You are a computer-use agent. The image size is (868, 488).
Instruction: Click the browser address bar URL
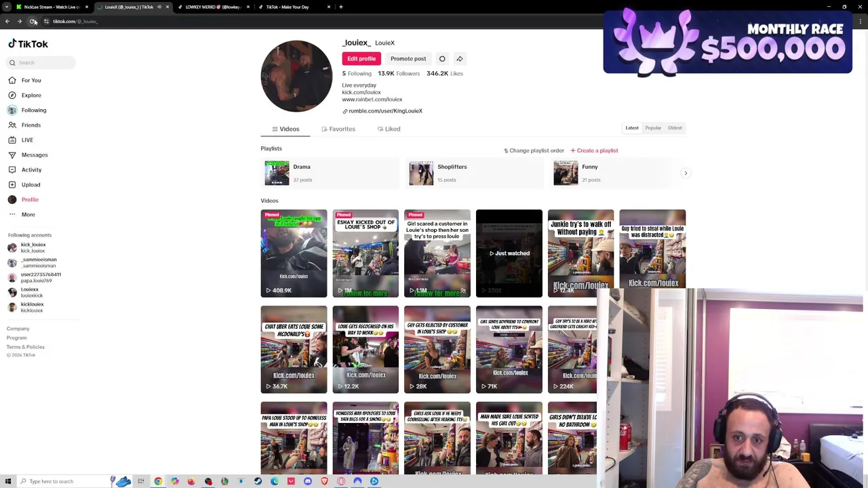[75, 21]
